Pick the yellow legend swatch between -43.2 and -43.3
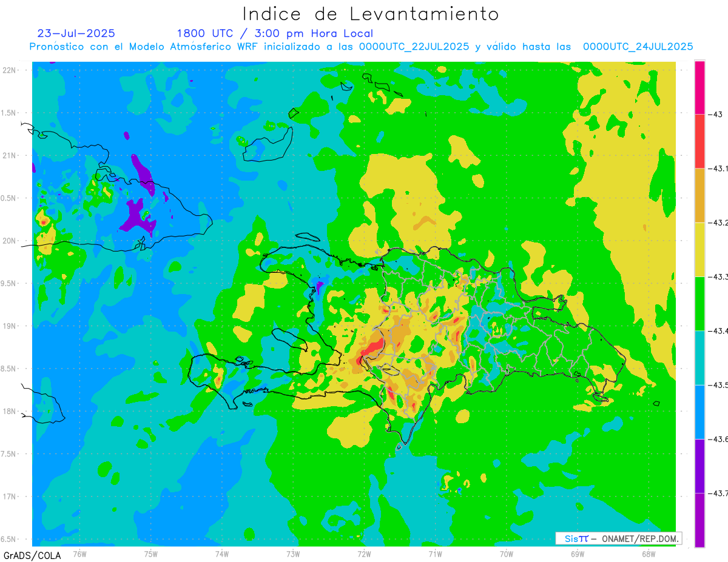Screen dimensions: 728x562 click(x=699, y=249)
